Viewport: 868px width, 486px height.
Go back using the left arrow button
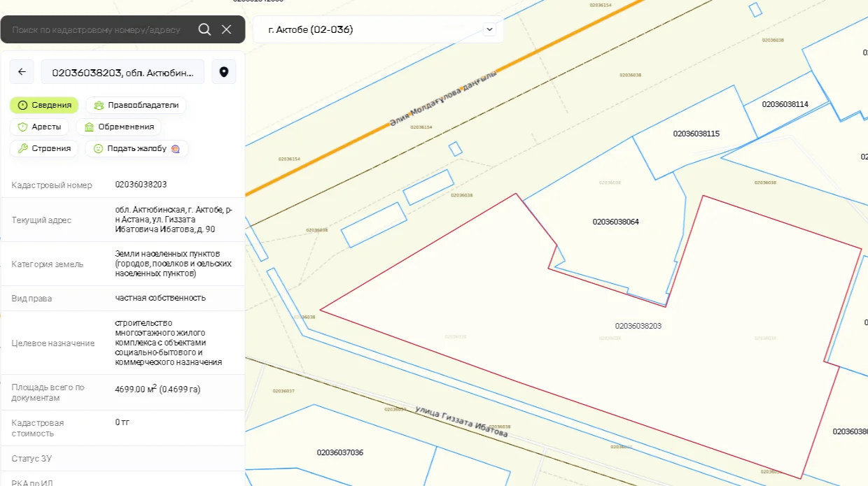[22, 71]
